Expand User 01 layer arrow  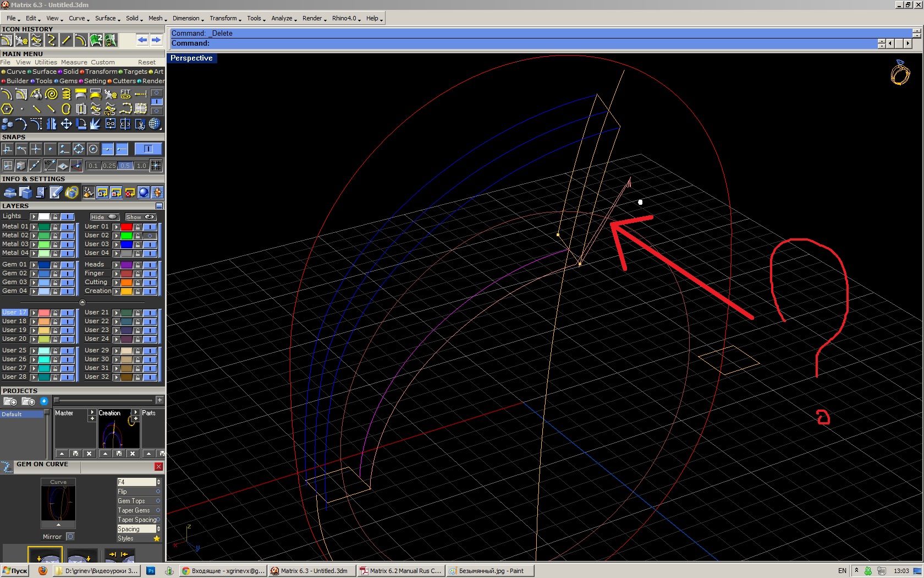point(116,227)
